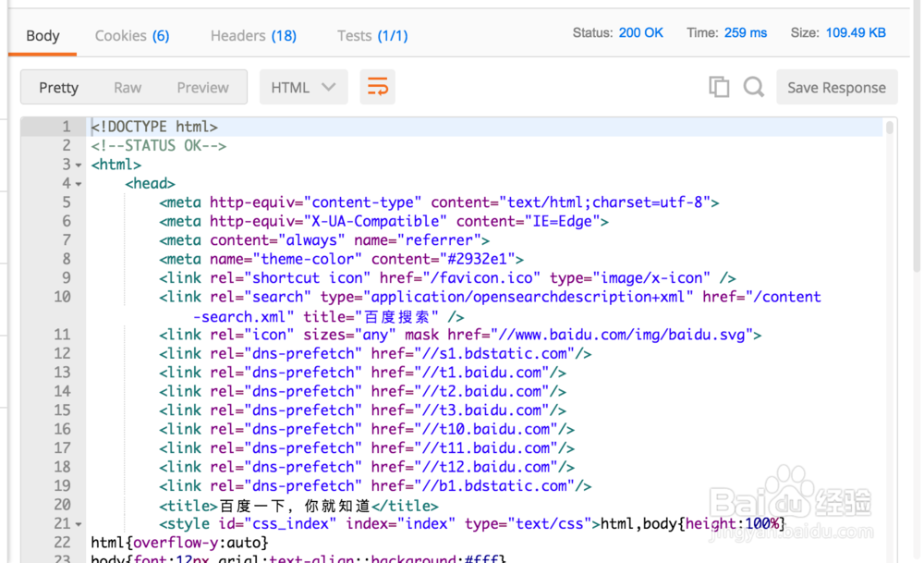Image resolution: width=924 pixels, height=563 pixels.
Task: Click the <!DOCTYPE html> line
Action: pyautogui.click(x=154, y=127)
